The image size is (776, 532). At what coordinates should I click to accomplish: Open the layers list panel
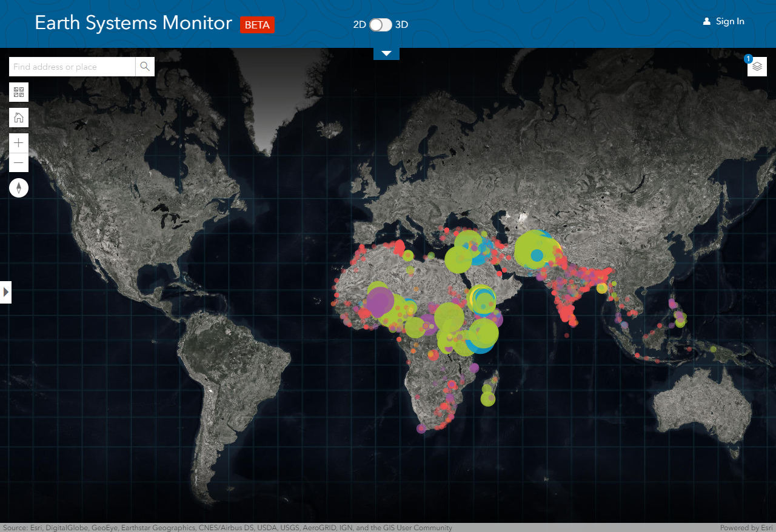757,67
